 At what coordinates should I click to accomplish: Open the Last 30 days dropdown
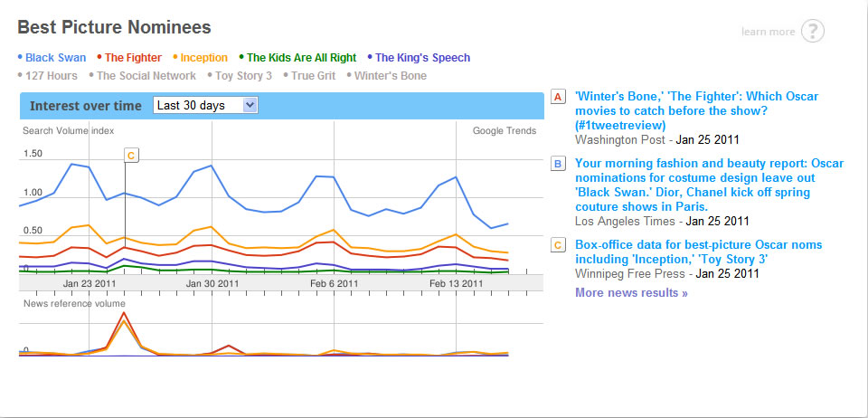pos(206,106)
